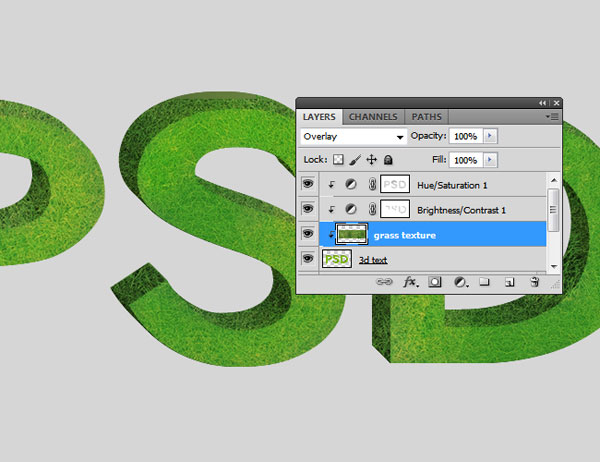Switch to the Channels tab
The height and width of the screenshot is (462, 600).
click(x=373, y=117)
